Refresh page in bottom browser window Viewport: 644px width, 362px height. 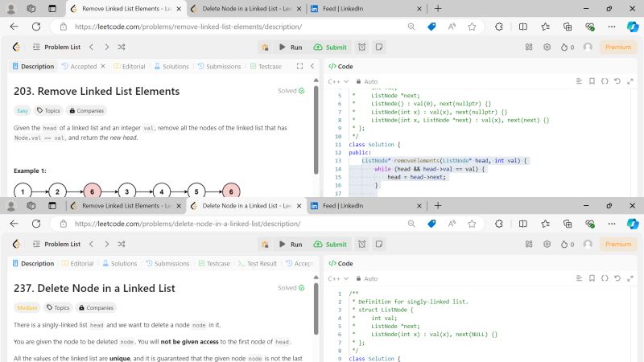36,224
